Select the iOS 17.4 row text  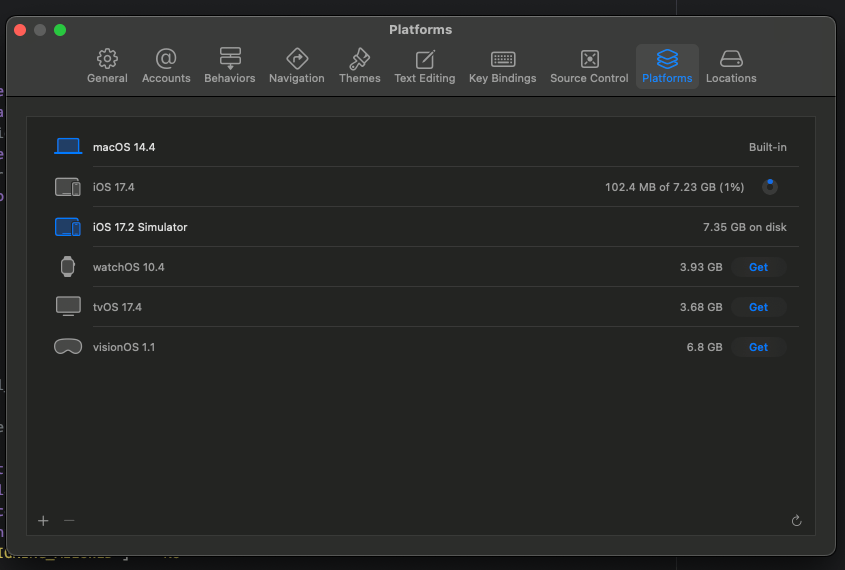(x=114, y=187)
